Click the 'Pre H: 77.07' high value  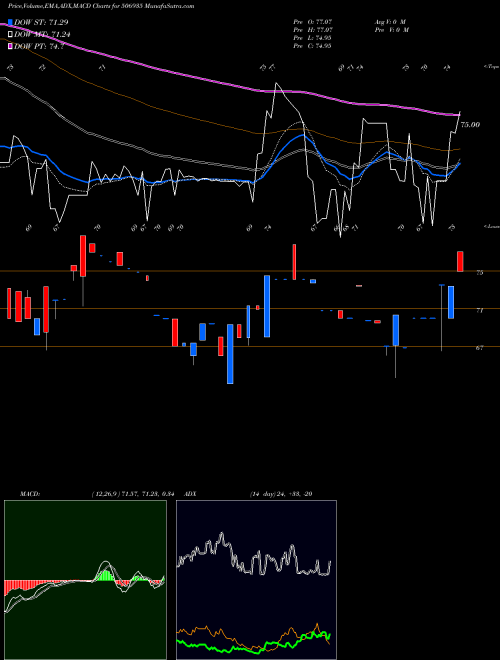tap(314, 30)
